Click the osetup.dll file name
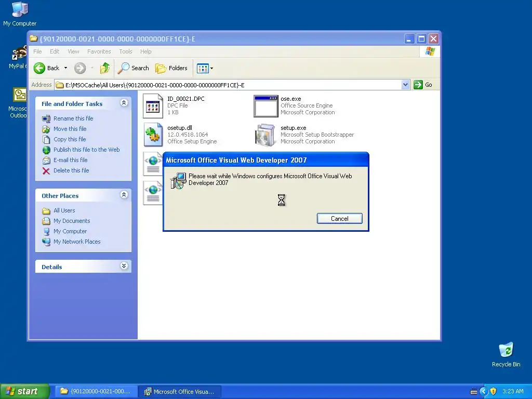The width and height of the screenshot is (532, 399). pos(179,128)
